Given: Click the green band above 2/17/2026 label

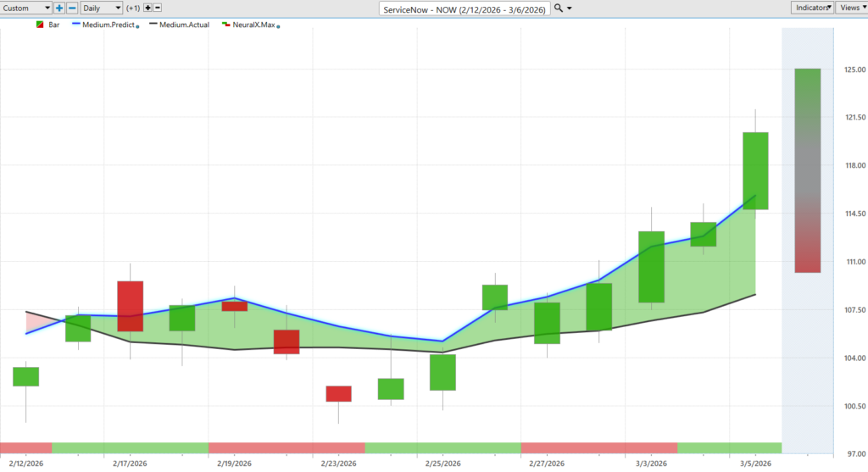Looking at the screenshot, I should (130, 448).
